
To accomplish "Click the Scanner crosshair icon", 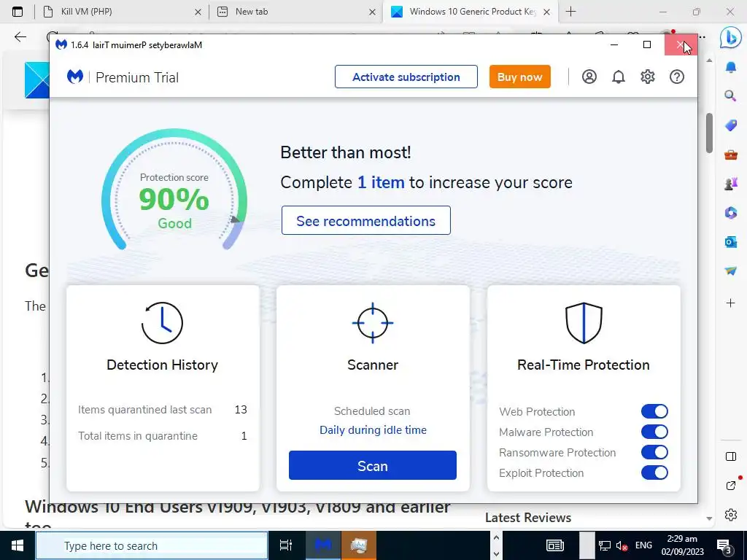I will pyautogui.click(x=373, y=323).
